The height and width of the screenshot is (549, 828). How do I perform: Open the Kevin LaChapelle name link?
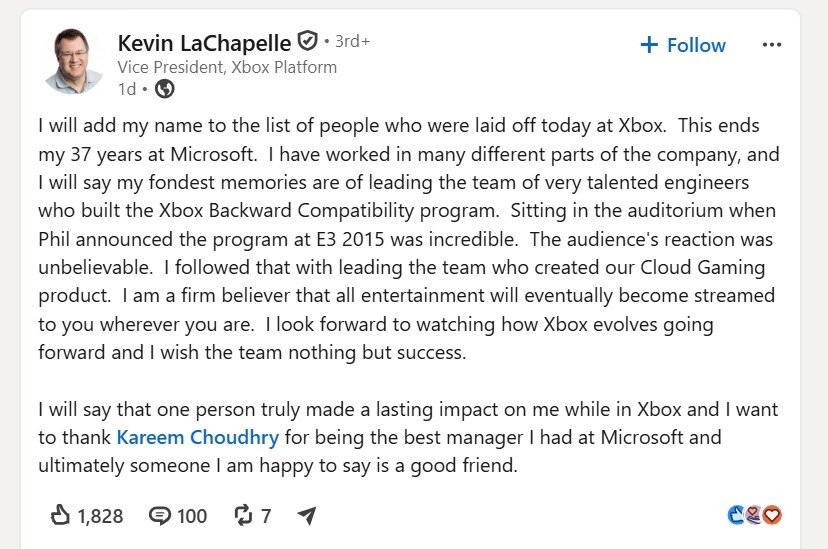pos(204,43)
